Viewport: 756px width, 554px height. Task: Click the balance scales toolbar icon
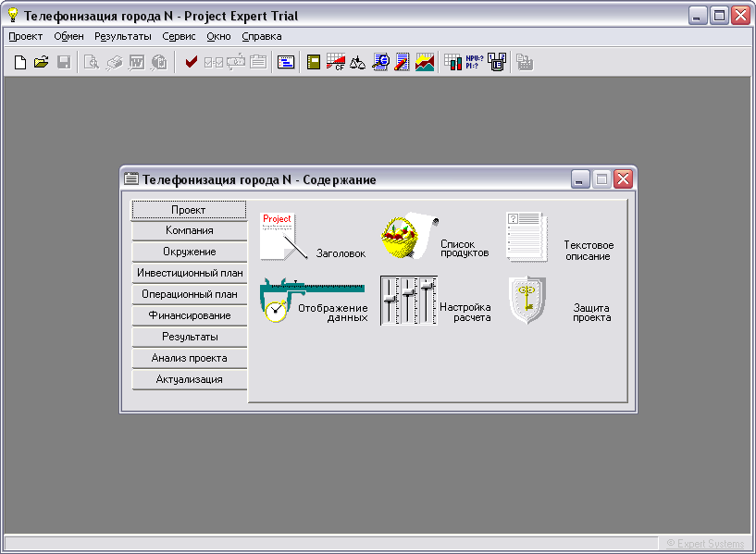click(x=357, y=62)
